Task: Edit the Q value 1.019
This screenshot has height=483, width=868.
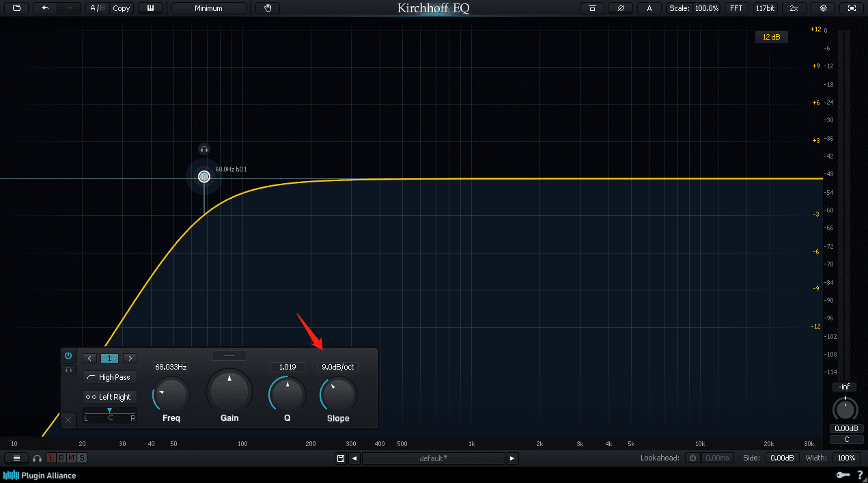Action: 288,367
